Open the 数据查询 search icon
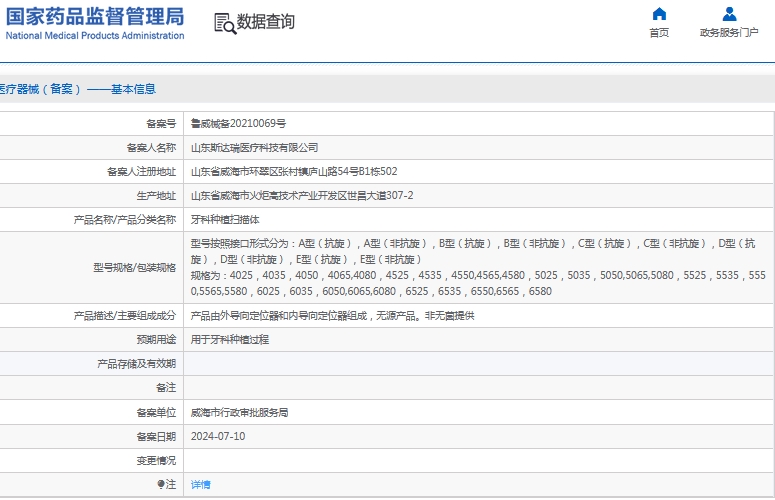This screenshot has width=775, height=500. (225, 23)
